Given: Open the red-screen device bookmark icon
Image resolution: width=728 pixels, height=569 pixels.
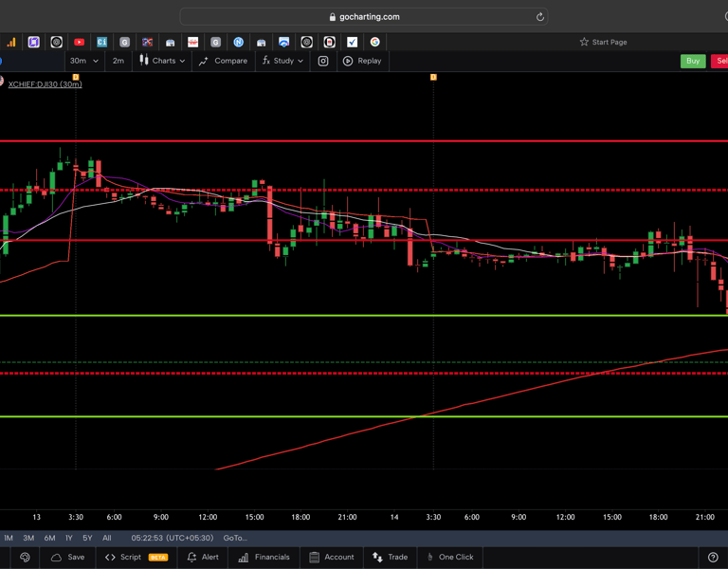Looking at the screenshot, I should point(329,43).
